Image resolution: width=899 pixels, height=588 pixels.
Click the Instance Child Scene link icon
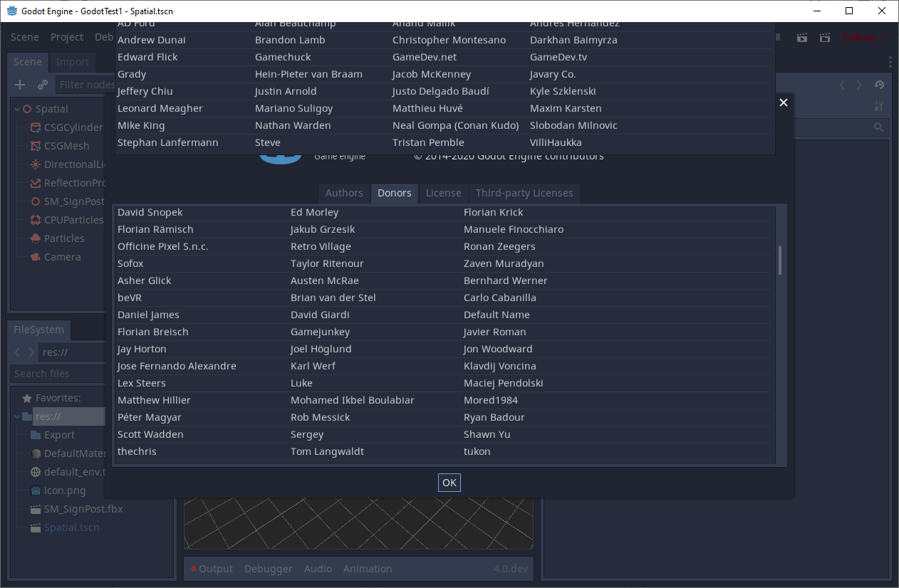pos(41,84)
